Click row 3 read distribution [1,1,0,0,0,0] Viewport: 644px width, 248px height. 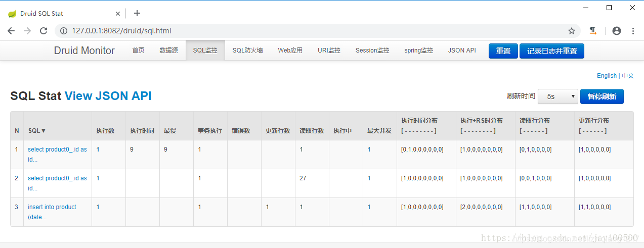pos(535,207)
